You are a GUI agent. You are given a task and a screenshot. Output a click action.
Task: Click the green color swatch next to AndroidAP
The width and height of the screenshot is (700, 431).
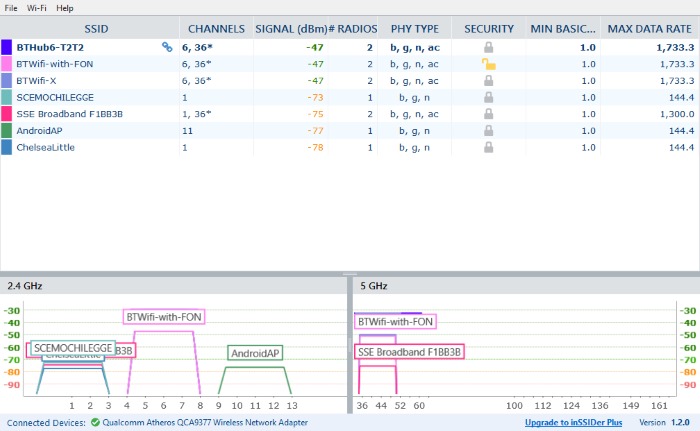(x=7, y=130)
